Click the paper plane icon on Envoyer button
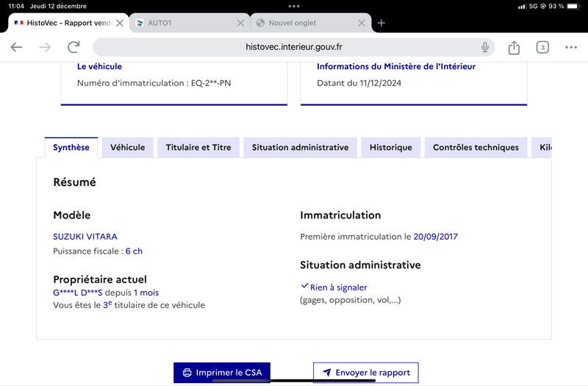Viewport: 588px width, 386px height. coord(327,373)
